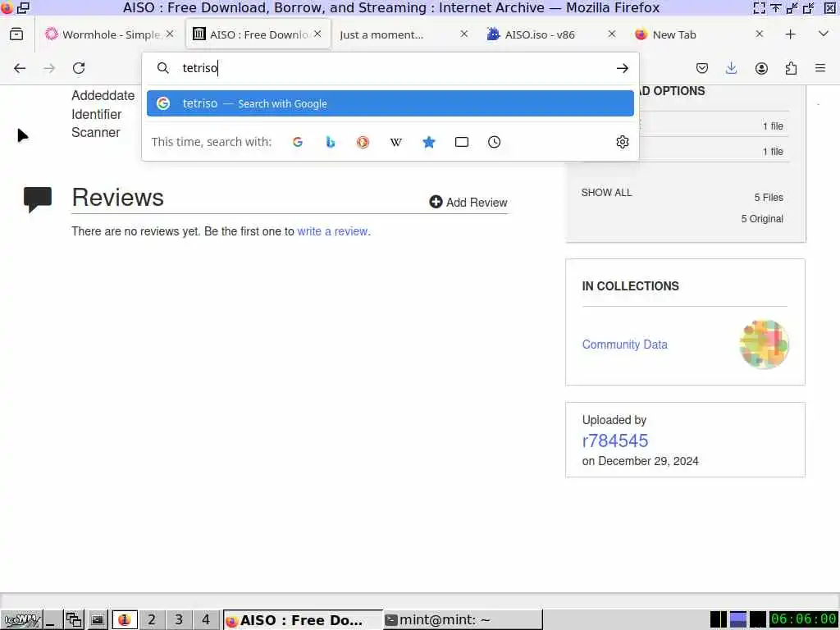Open the IceWM start menu button

22,620
